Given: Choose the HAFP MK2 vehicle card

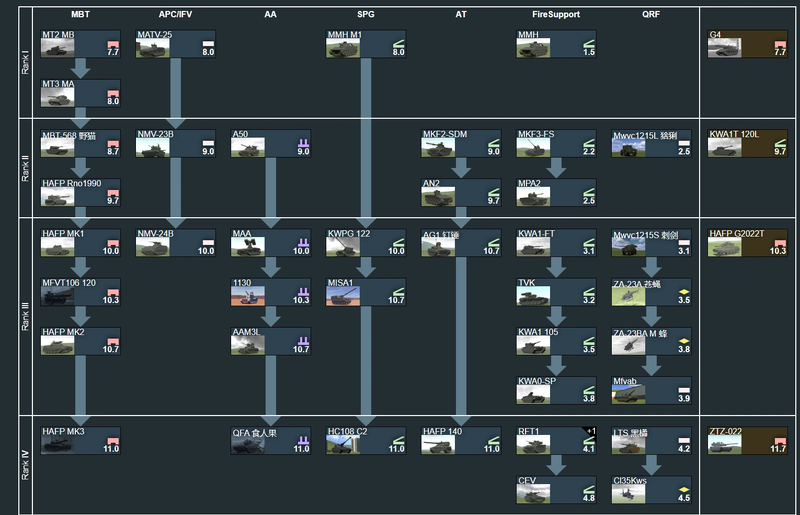Looking at the screenshot, I should tap(81, 341).
